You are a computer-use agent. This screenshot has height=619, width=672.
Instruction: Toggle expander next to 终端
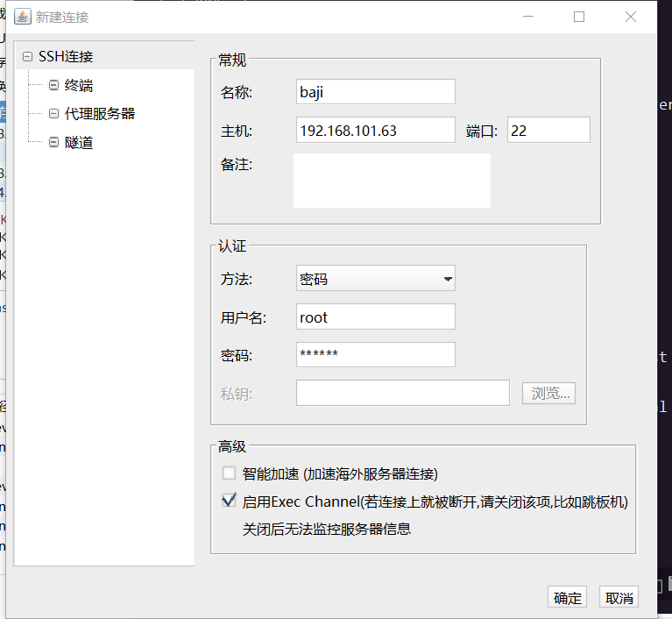(x=53, y=85)
